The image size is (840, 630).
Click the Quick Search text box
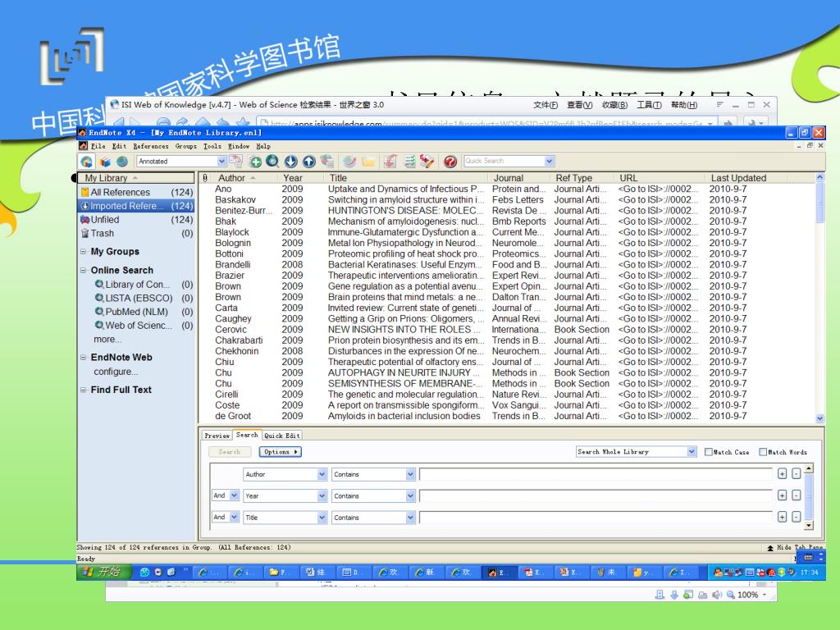(504, 162)
